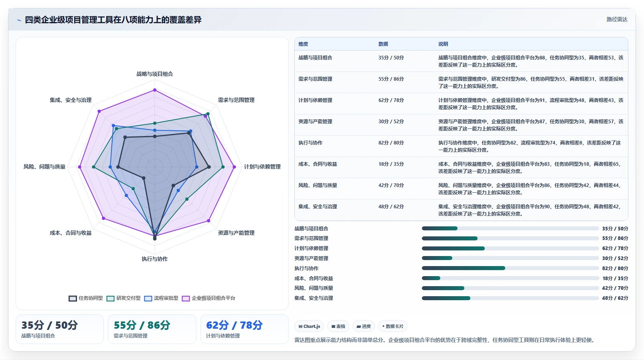644x360 pixels.
Task: Click the 计划与依赖管理 radar axis label
Action: (x=262, y=167)
